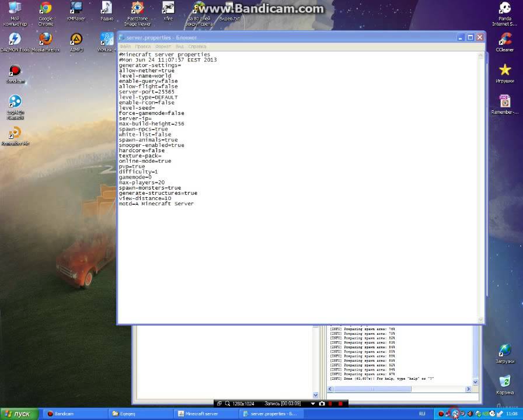Open the Panda Internet Security desktop icon
Viewport: 523px width, 420px height.
(505, 13)
